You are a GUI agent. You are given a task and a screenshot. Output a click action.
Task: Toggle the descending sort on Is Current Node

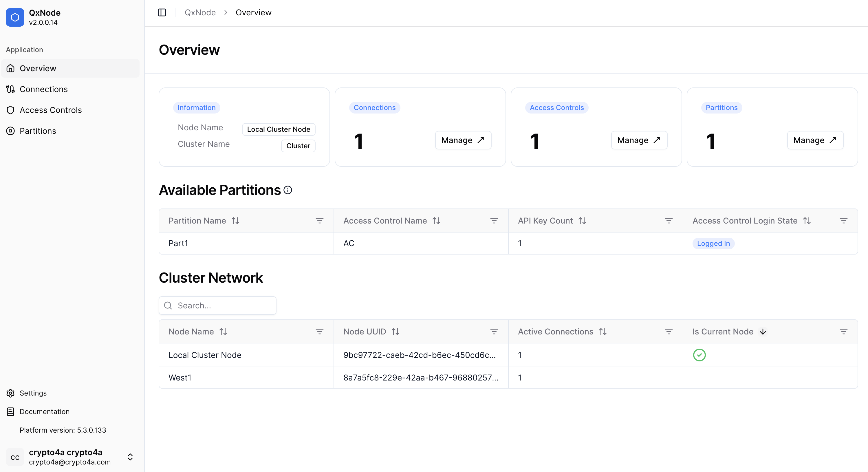763,332
